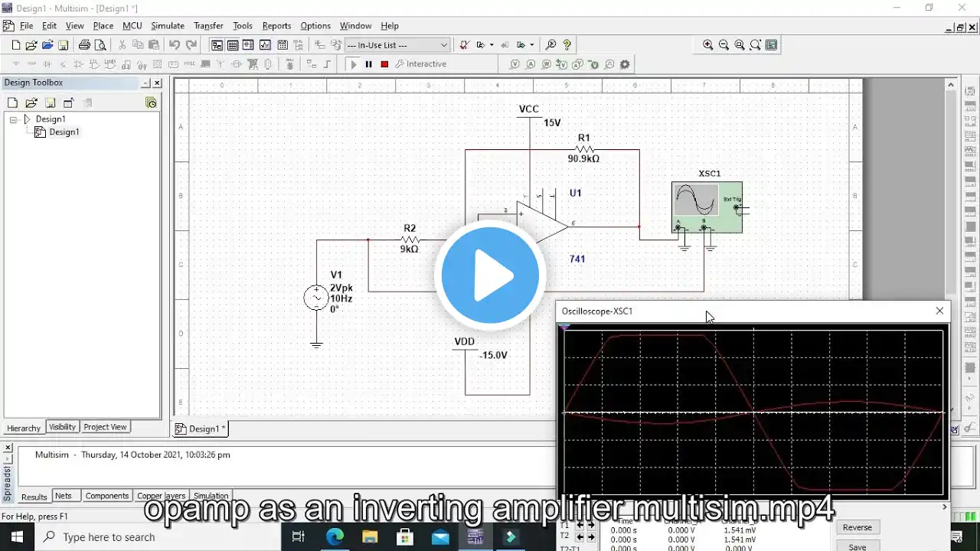Redo the last undone action

pos(191,45)
